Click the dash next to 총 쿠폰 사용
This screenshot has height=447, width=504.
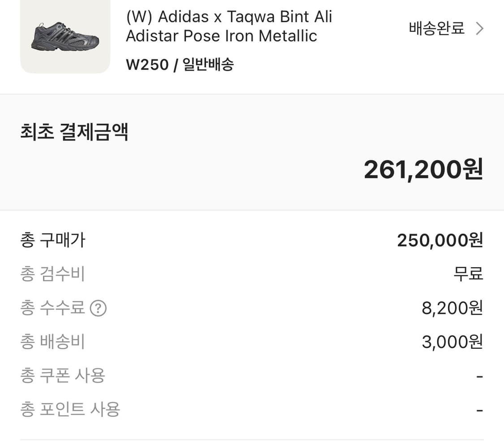pos(479,375)
